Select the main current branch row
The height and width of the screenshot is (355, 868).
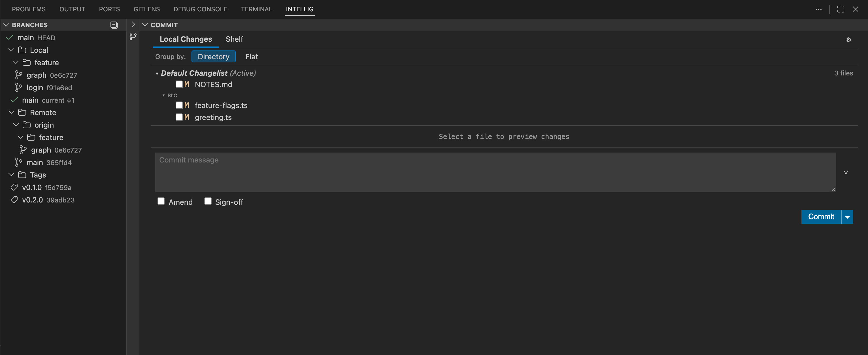point(63,100)
